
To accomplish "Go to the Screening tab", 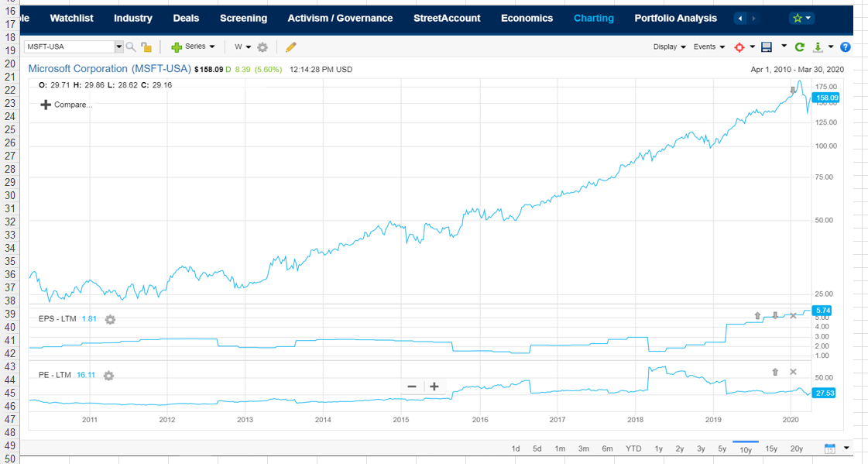I will coord(244,19).
